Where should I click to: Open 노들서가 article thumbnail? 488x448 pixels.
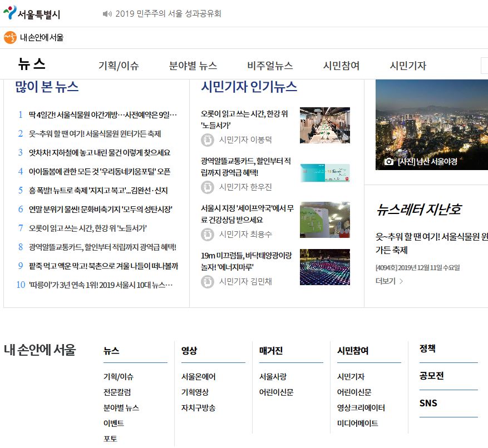pos(324,125)
